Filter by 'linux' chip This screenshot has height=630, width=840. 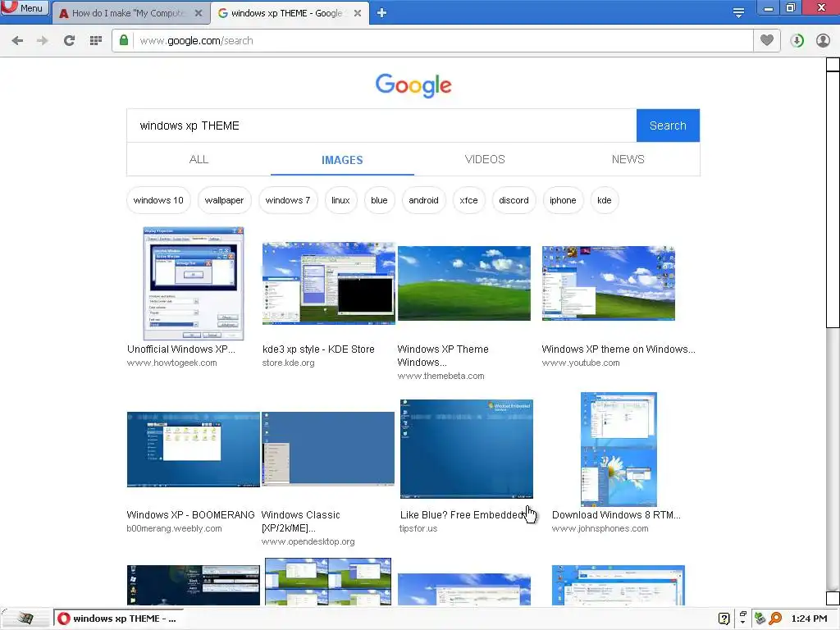340,200
